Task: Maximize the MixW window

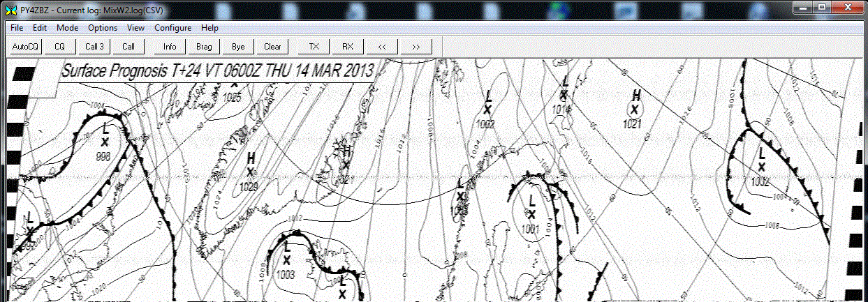Action: (x=823, y=7)
